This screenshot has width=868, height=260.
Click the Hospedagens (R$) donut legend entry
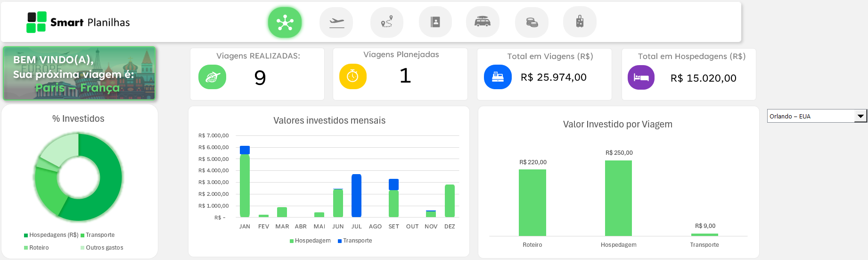51,235
